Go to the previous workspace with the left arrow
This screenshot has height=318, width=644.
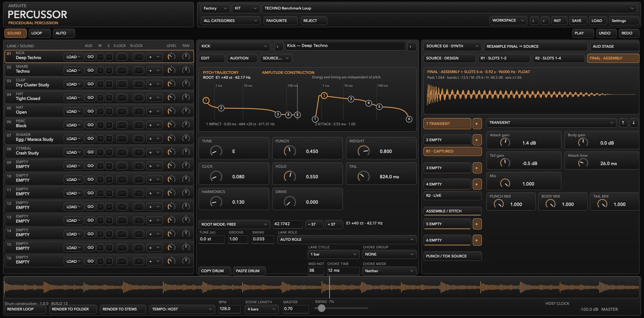pos(534,21)
